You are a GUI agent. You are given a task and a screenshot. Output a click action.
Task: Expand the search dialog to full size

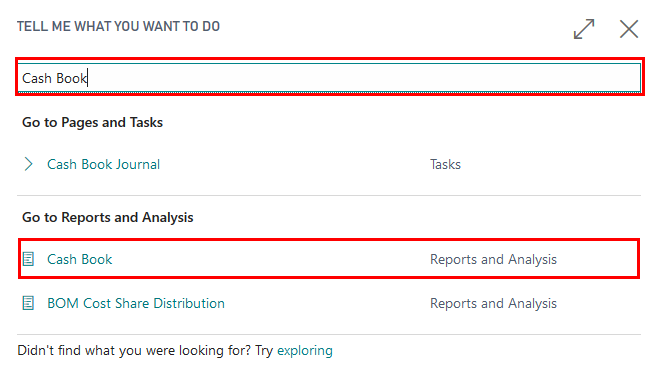584,29
